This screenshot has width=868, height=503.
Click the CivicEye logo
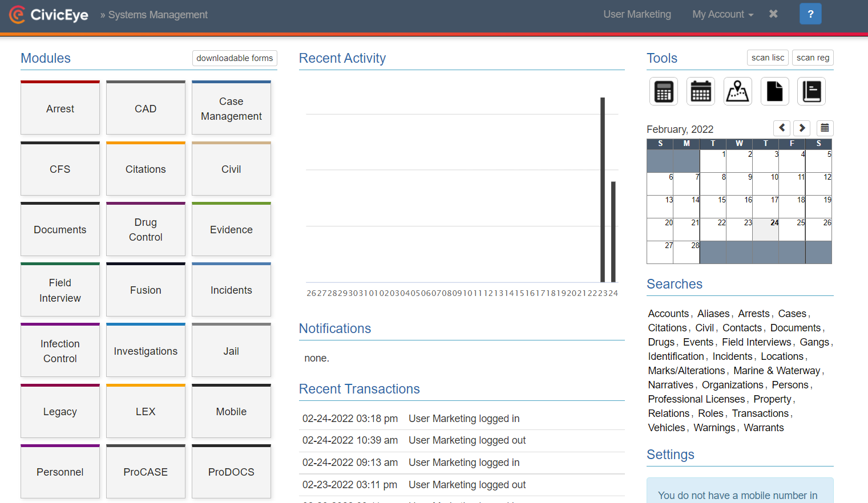coord(49,15)
